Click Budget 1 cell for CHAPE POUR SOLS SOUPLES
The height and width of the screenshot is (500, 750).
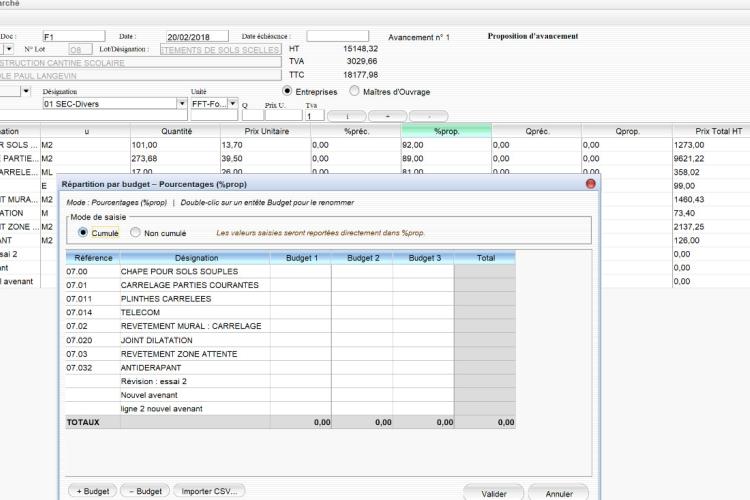301,271
